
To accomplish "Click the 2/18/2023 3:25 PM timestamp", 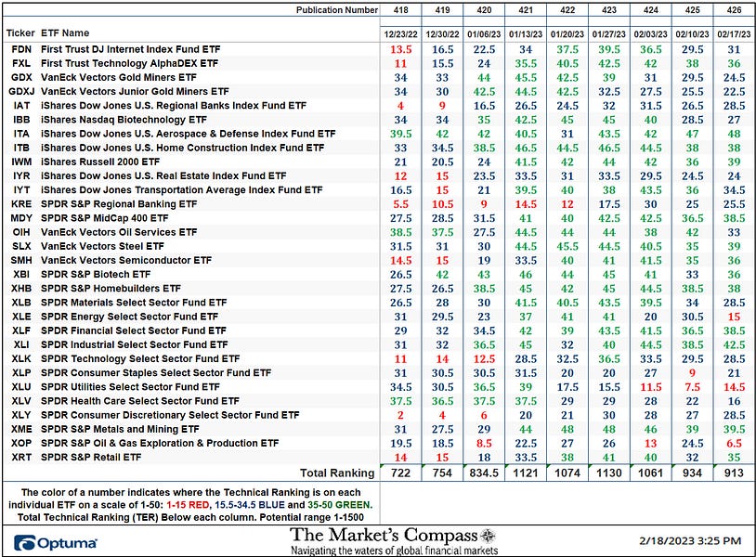I will 690,541.
